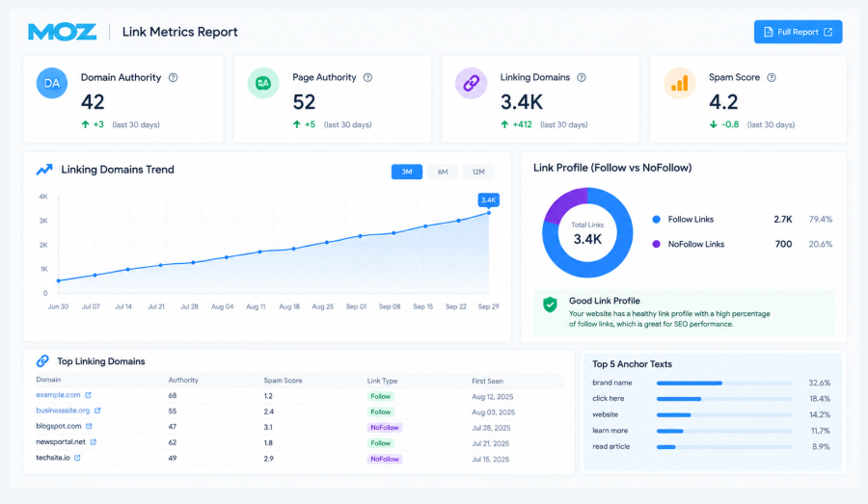Click the Follow Links blue legend dot
Image resolution: width=868 pixels, height=504 pixels.
[657, 219]
